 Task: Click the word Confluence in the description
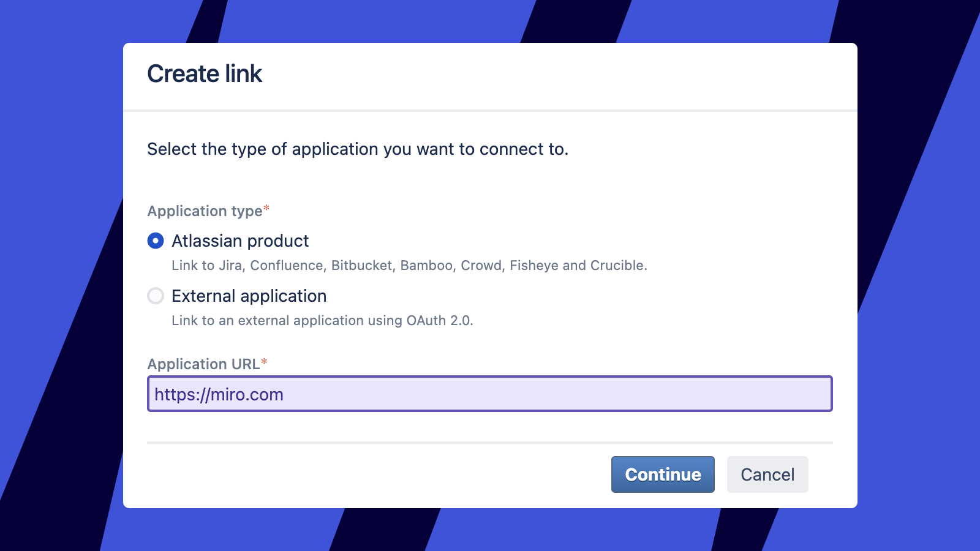[x=287, y=265]
